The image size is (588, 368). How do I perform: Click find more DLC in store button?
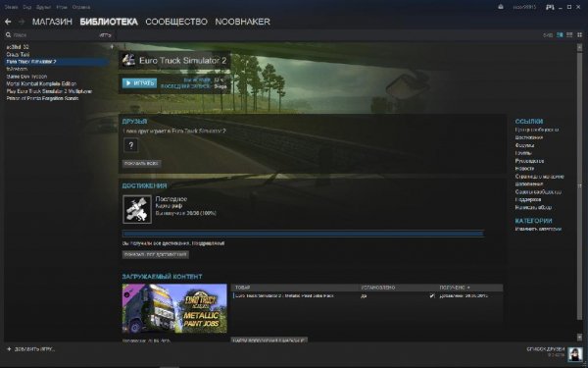[269, 340]
